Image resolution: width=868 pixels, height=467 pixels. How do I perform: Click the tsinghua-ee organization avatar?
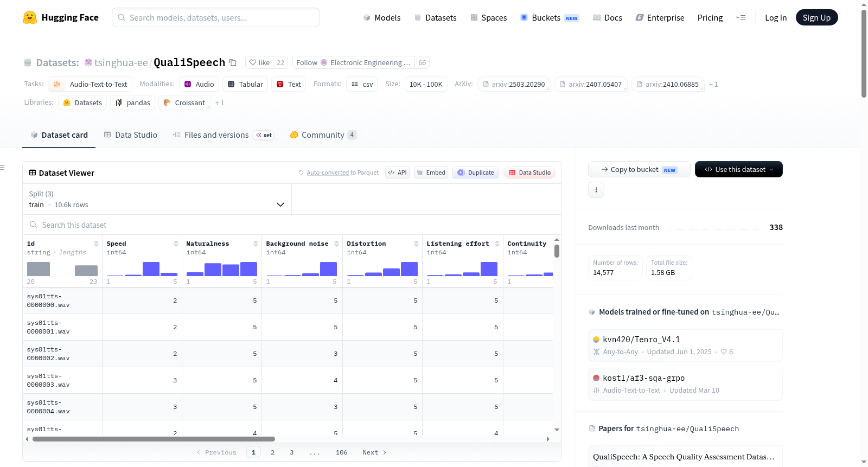point(88,62)
